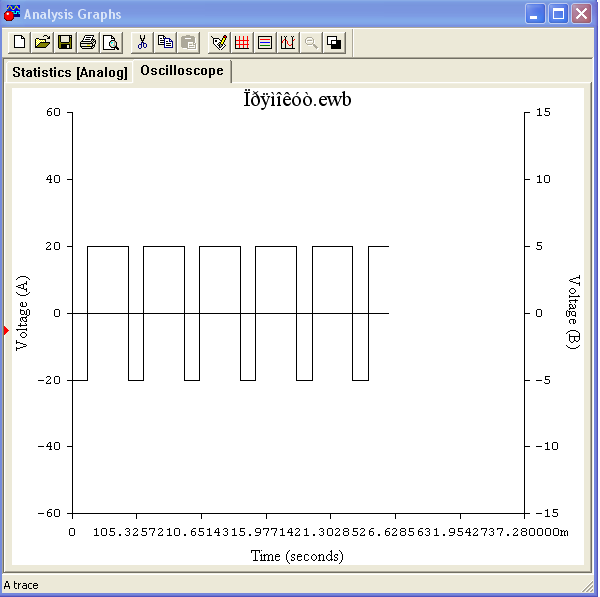Click the overlapping black-white squares icon
600x597 pixels.
click(x=334, y=42)
